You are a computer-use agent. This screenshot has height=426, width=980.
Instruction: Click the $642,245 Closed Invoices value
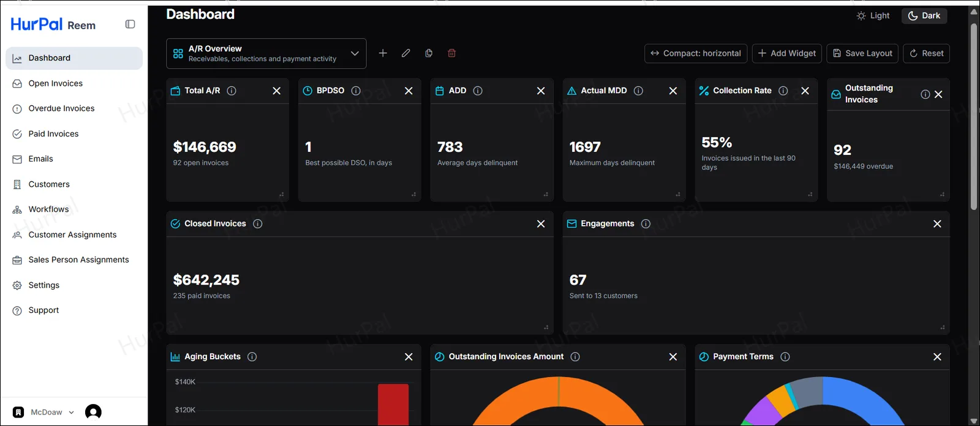206,280
